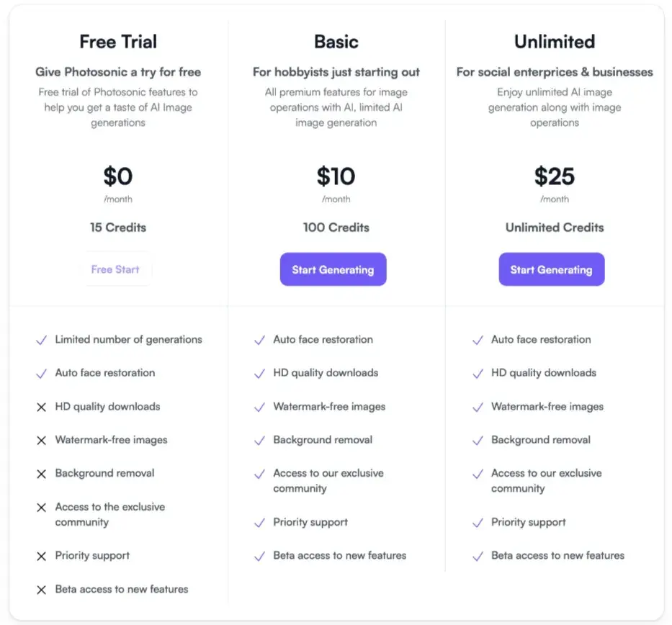Image resolution: width=672 pixels, height=625 pixels.
Task: Select the Unlimited plan heading
Action: click(555, 42)
